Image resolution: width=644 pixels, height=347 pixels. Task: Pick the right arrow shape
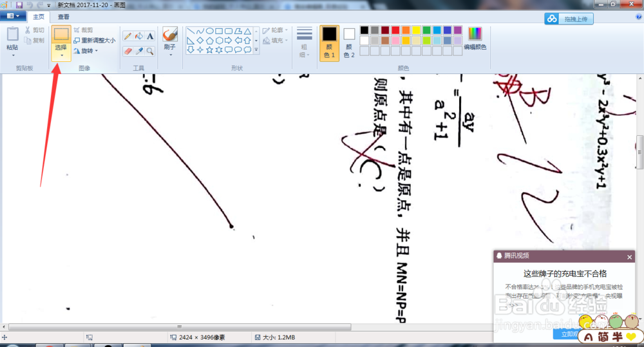pyautogui.click(x=229, y=41)
